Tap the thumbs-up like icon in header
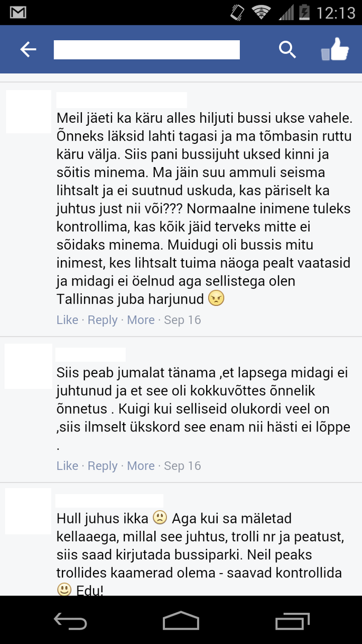This screenshot has height=644, width=362. pyautogui.click(x=335, y=50)
